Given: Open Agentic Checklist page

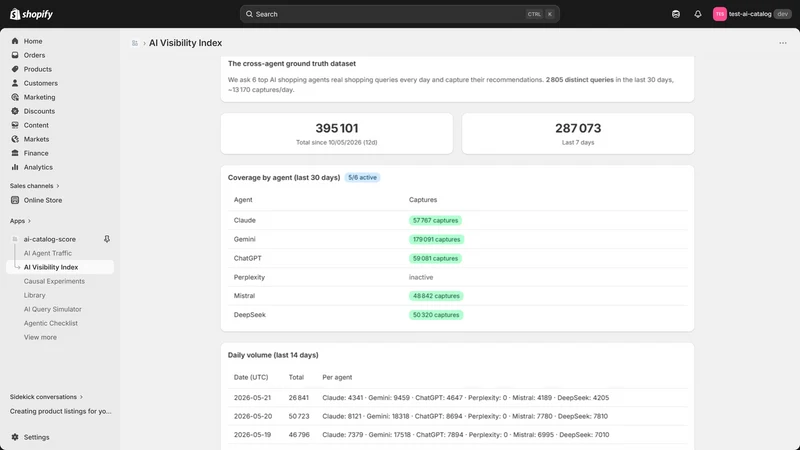Looking at the screenshot, I should click(51, 323).
